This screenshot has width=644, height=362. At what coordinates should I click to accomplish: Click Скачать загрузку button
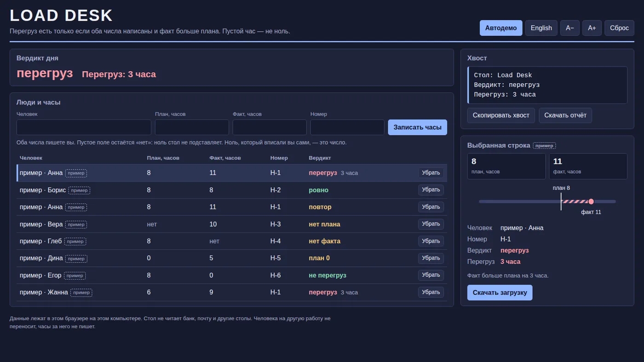[x=500, y=293]
